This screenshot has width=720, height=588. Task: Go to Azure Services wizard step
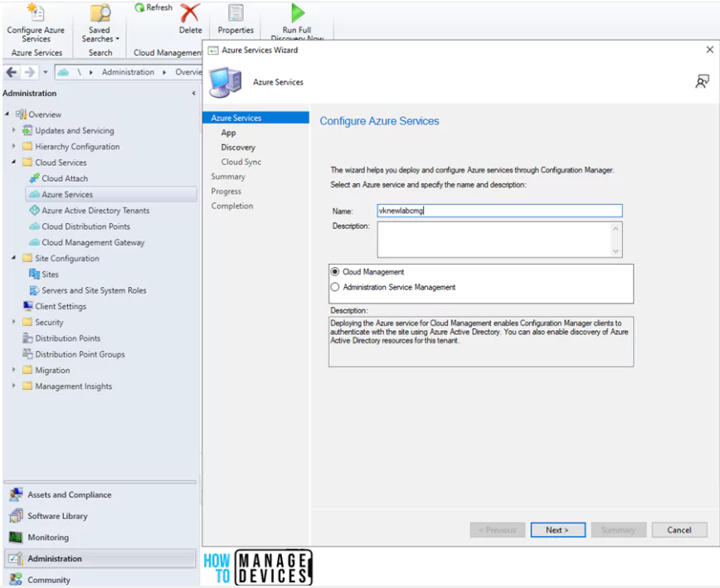pos(255,118)
